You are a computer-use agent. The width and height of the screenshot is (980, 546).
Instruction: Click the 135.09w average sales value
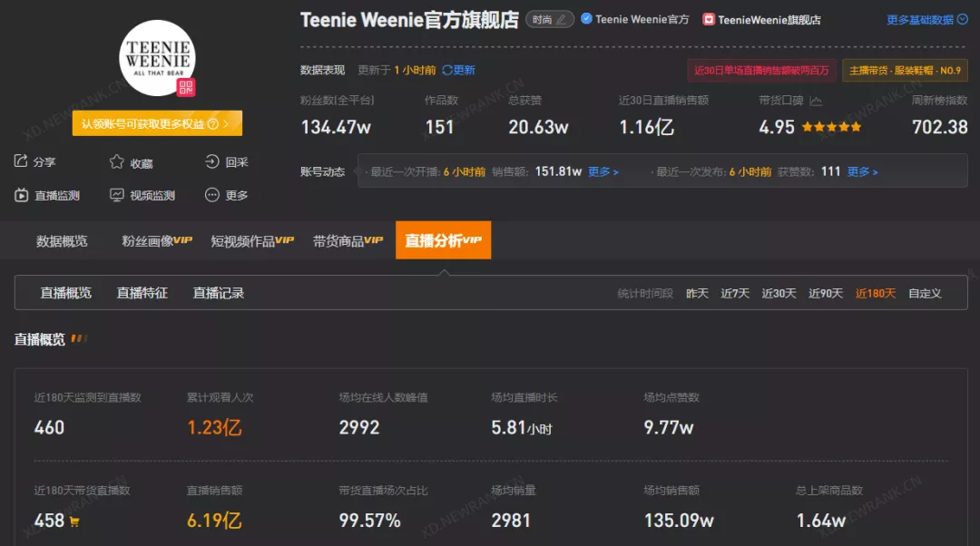click(x=679, y=521)
